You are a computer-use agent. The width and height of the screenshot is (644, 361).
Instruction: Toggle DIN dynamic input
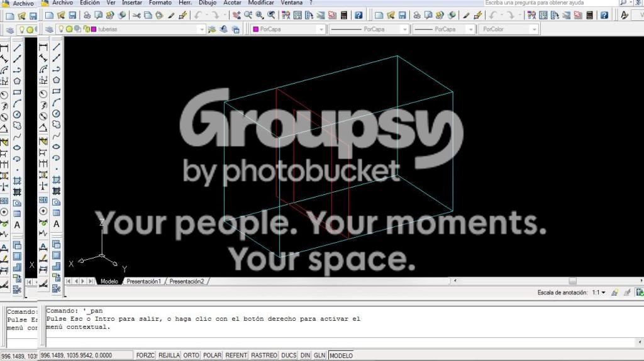[305, 355]
